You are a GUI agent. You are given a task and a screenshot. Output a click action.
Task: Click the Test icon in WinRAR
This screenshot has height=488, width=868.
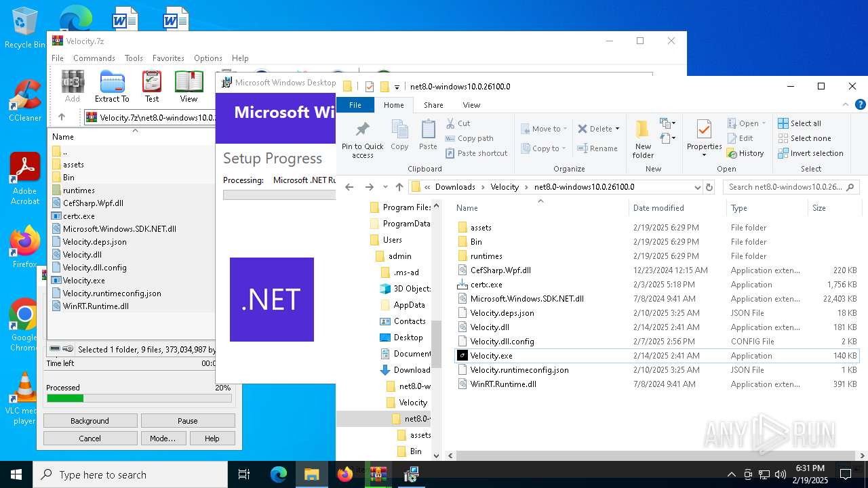[152, 86]
